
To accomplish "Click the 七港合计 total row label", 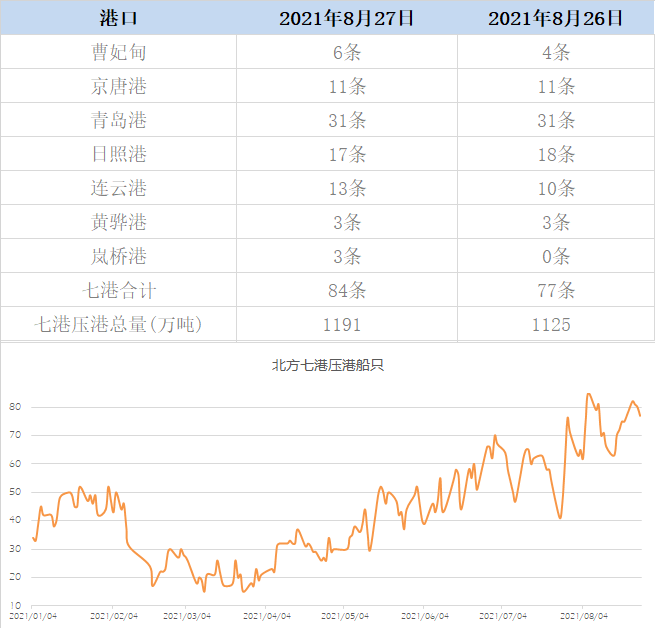I will coord(118,290).
